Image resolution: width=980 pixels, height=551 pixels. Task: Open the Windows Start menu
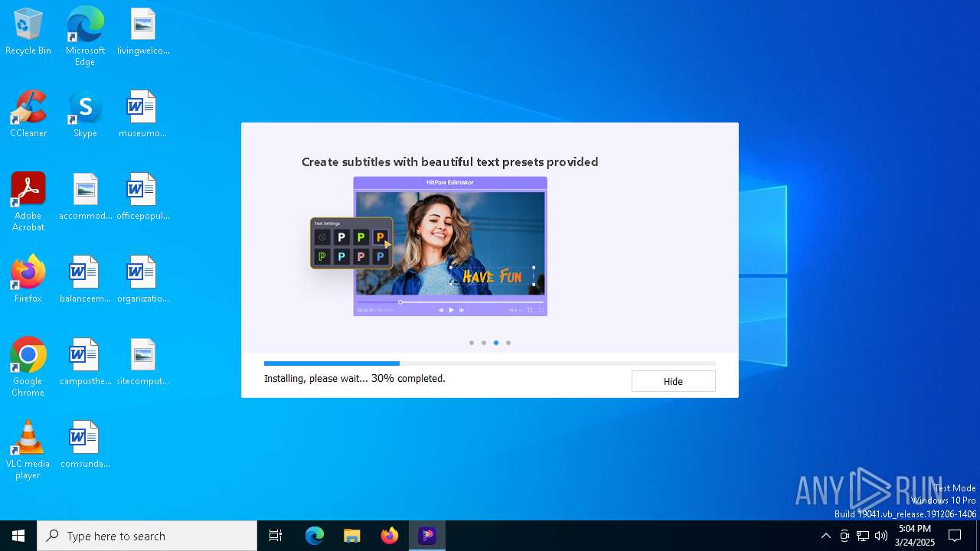tap(18, 536)
